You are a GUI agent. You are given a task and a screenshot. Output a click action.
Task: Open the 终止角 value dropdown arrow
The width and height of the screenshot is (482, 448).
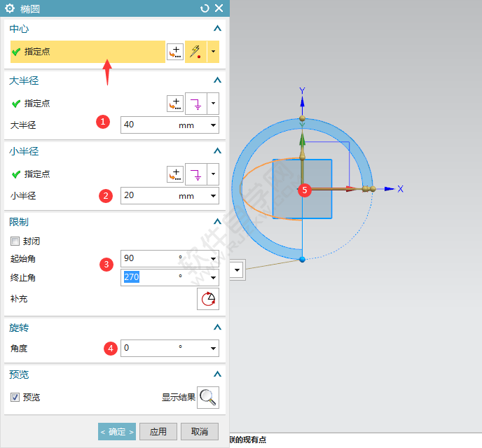pyautogui.click(x=212, y=278)
